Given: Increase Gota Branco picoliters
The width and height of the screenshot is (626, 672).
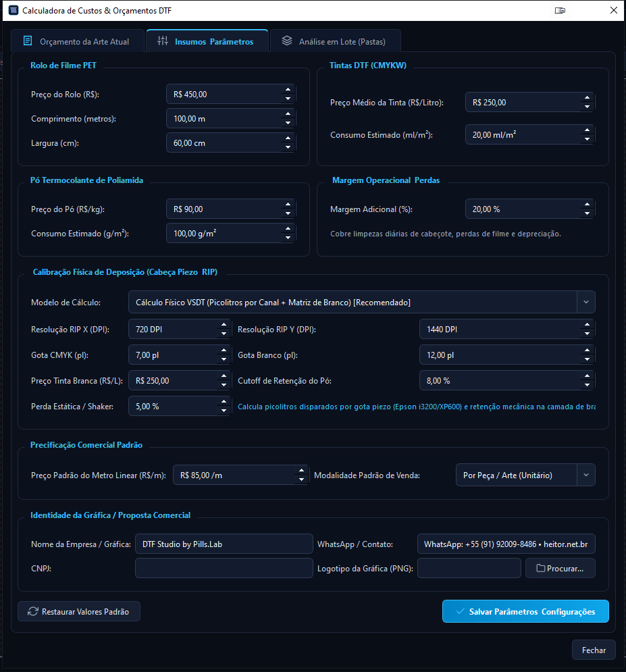Looking at the screenshot, I should [x=587, y=350].
